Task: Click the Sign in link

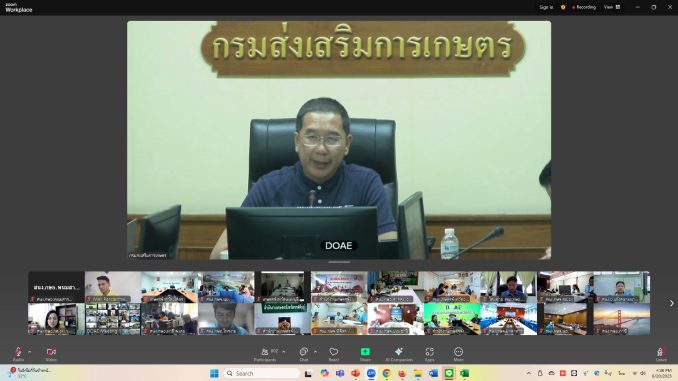Action: (x=546, y=7)
